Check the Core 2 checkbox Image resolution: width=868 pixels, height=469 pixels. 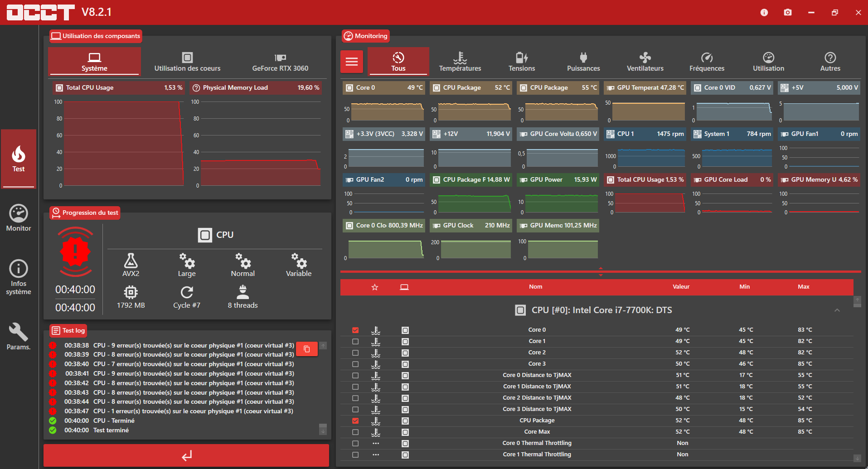(355, 353)
